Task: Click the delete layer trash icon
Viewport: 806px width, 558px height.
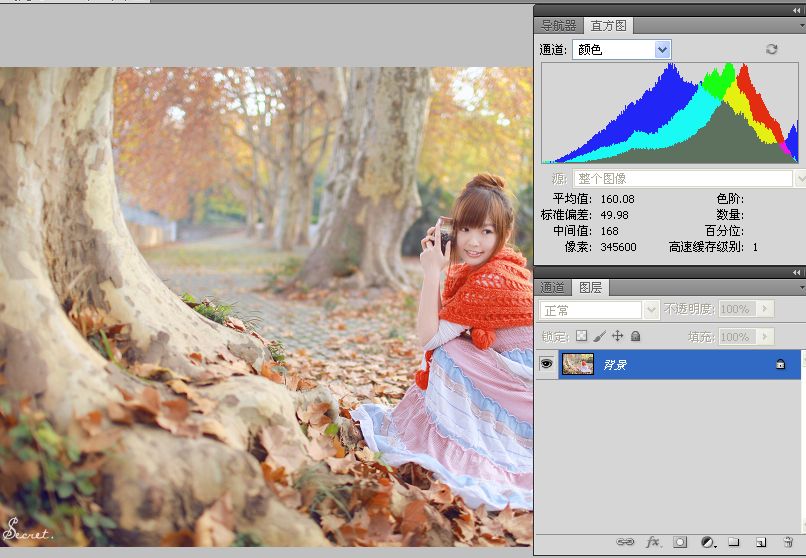Action: coord(787,542)
